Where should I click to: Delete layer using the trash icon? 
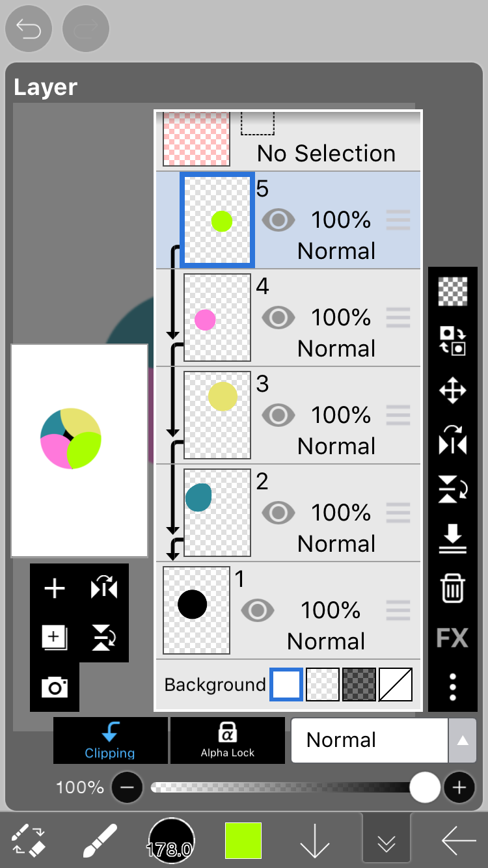(453, 588)
